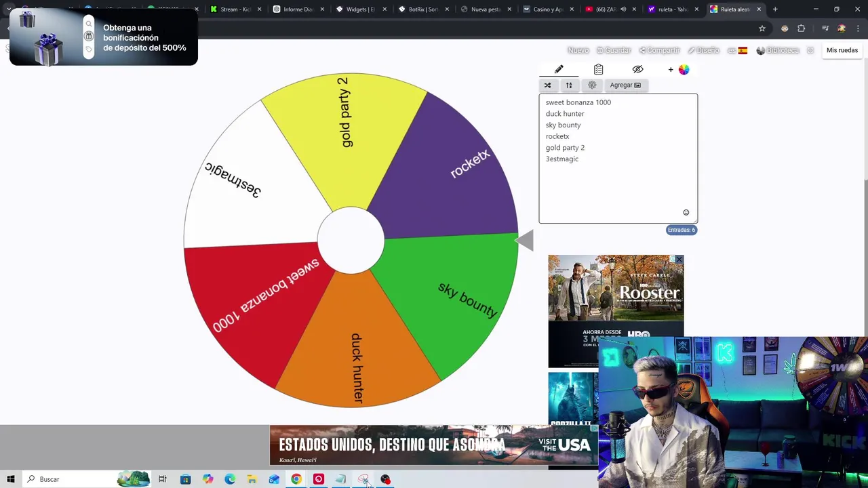
Task: Click 'rocketx' entry in list
Action: (x=557, y=136)
